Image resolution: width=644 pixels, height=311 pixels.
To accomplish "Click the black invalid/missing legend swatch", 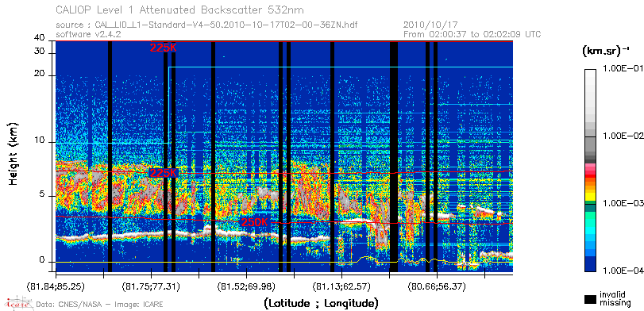I will (x=591, y=300).
